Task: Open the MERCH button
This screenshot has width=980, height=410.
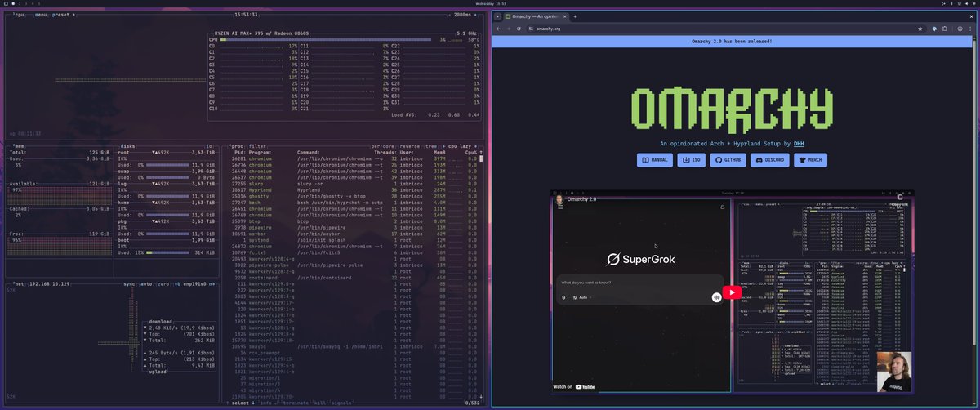Action: 811,160
